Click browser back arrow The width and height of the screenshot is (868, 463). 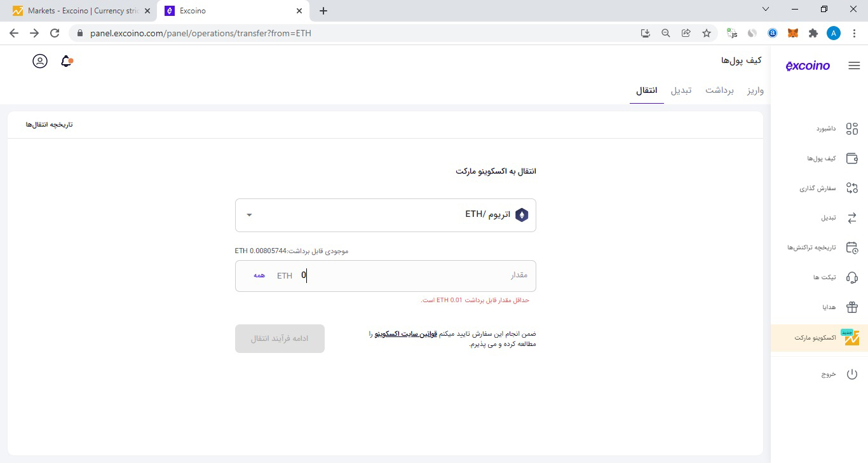tap(14, 33)
